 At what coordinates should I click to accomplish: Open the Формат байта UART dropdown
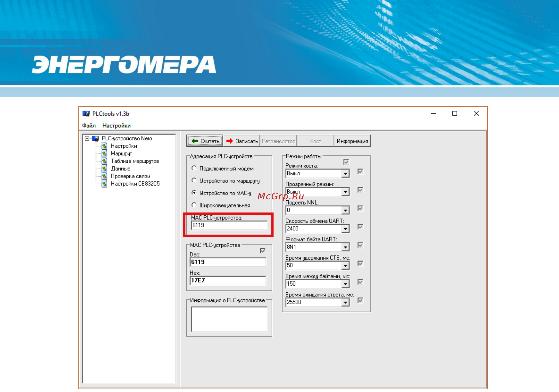[346, 247]
